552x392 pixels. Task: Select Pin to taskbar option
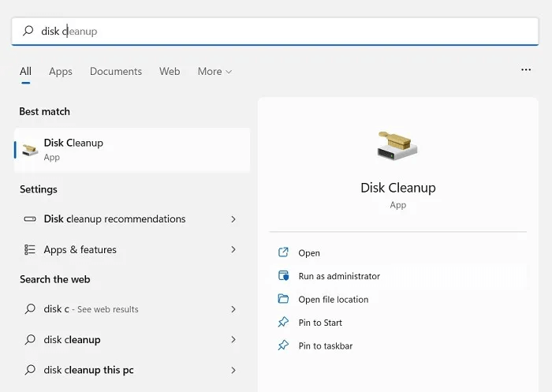click(x=325, y=345)
